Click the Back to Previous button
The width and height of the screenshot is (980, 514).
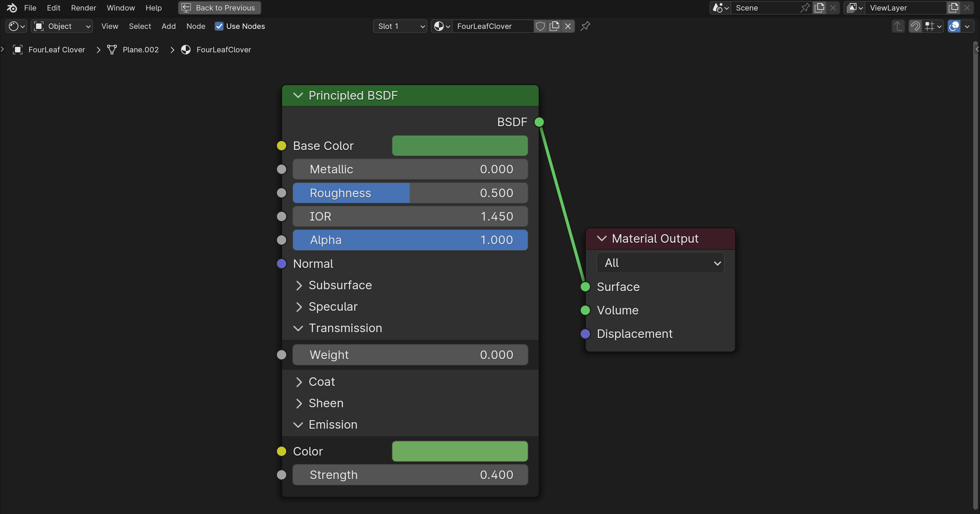[219, 7]
